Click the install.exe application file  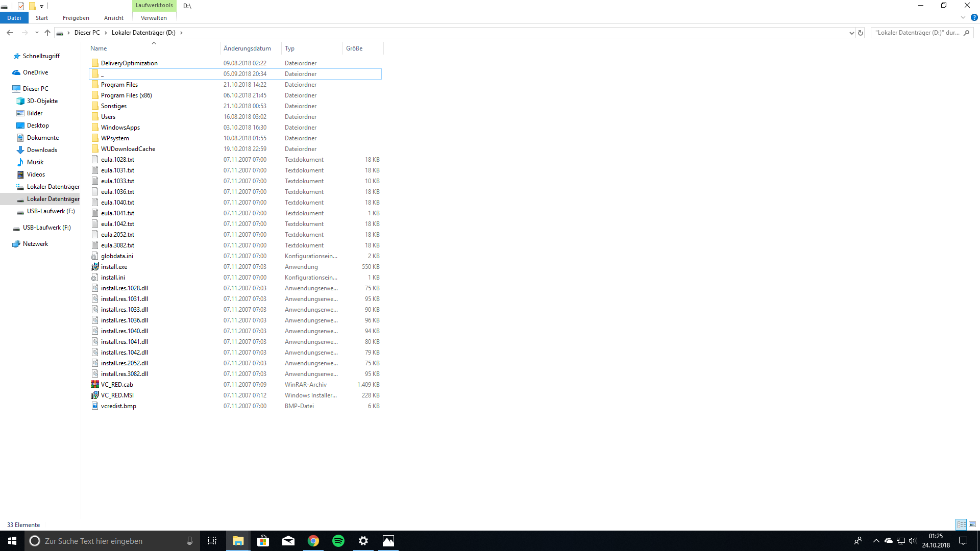(114, 267)
